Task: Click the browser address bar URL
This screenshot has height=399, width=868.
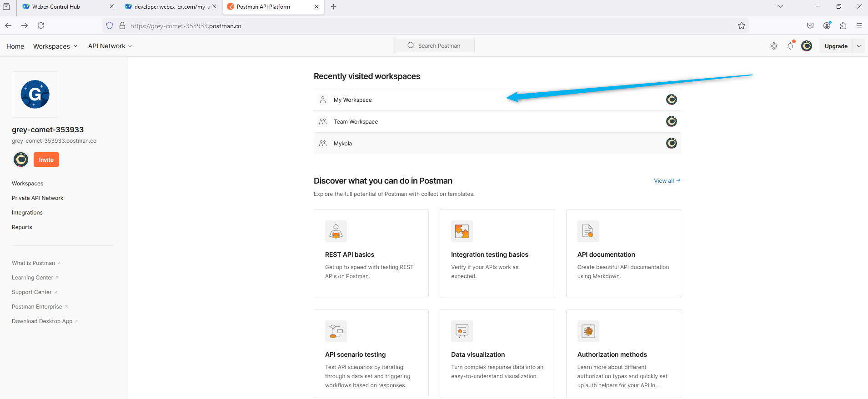Action: [186, 26]
